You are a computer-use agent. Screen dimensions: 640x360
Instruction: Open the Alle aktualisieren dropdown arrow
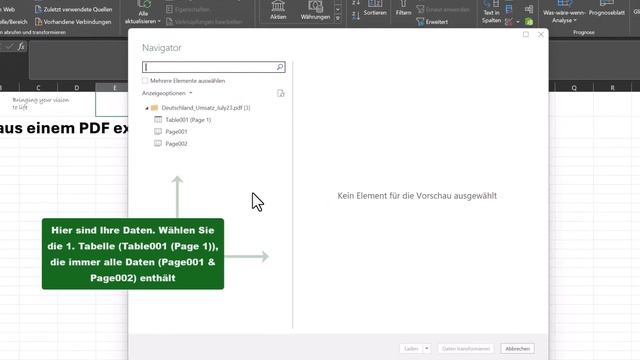point(159,21)
